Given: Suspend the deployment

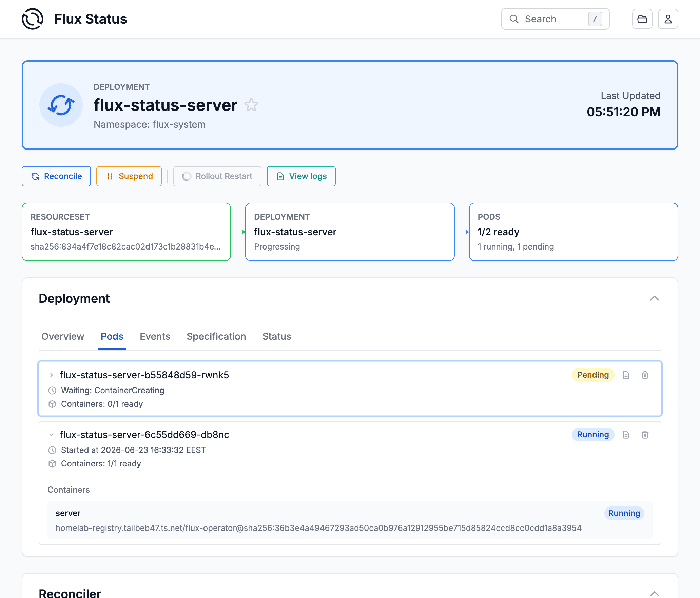Looking at the screenshot, I should pos(129,176).
